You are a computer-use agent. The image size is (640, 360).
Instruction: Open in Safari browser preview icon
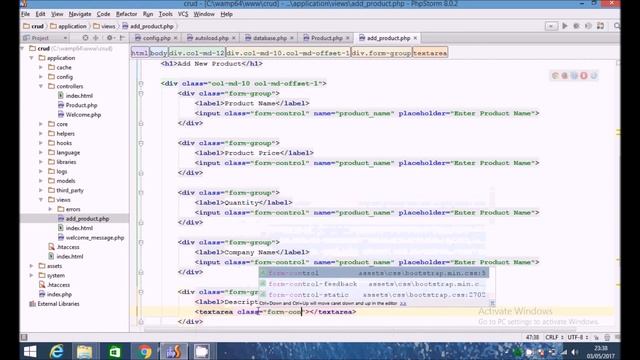pos(574,76)
